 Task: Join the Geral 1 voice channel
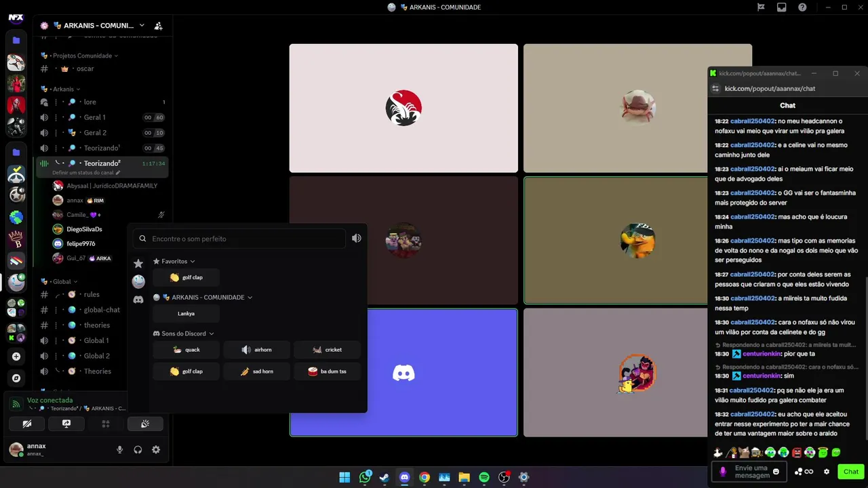(102, 117)
